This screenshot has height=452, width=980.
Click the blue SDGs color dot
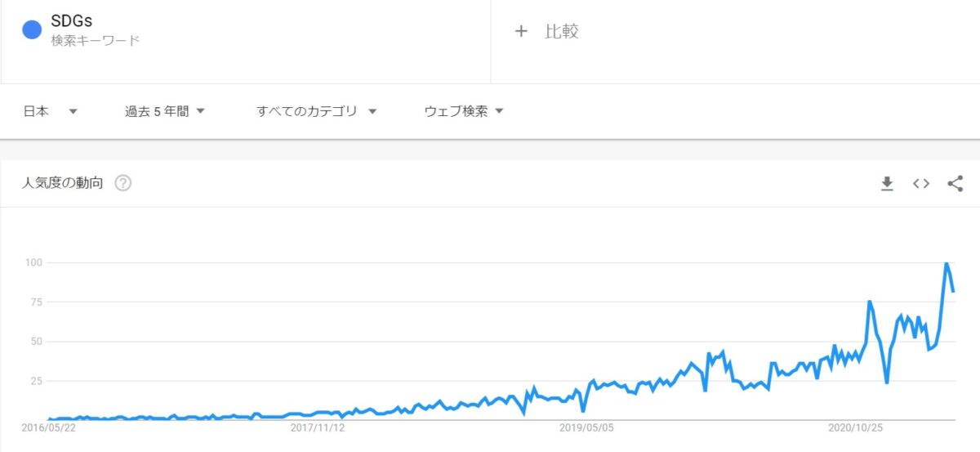click(32, 29)
